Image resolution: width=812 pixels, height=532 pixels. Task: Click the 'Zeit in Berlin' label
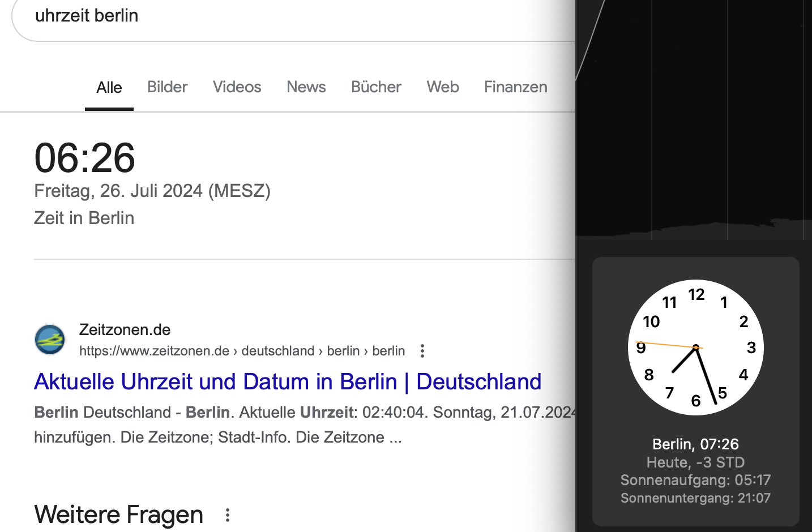pyautogui.click(x=84, y=218)
